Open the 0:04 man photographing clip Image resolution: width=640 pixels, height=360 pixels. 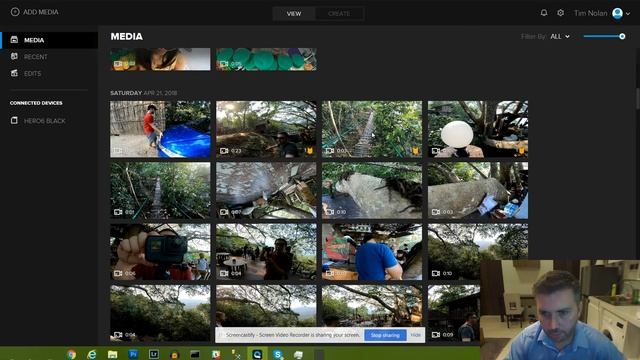pyautogui.click(x=266, y=251)
